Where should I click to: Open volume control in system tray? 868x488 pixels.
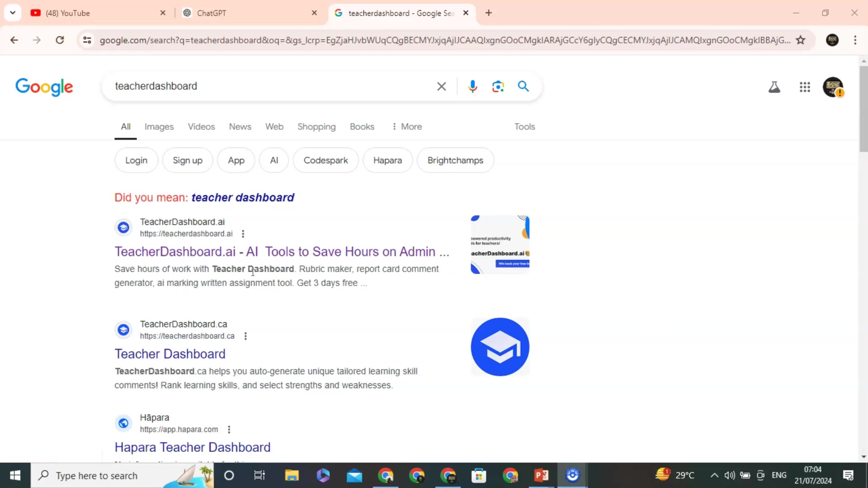(730, 475)
